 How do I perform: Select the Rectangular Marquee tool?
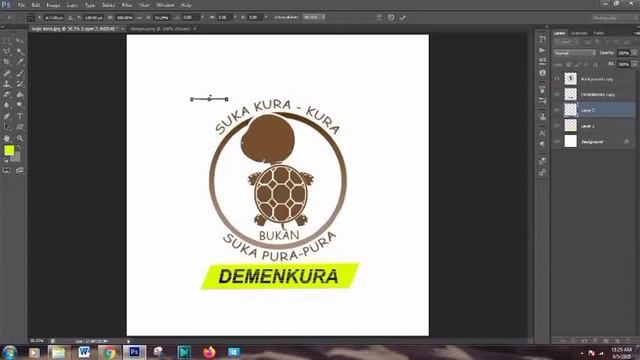coord(7,40)
